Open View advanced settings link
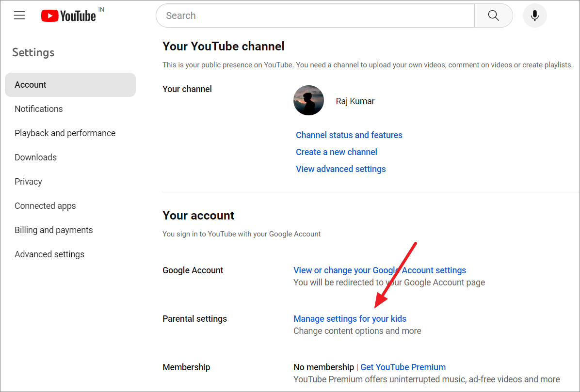The image size is (580, 392). (x=340, y=169)
